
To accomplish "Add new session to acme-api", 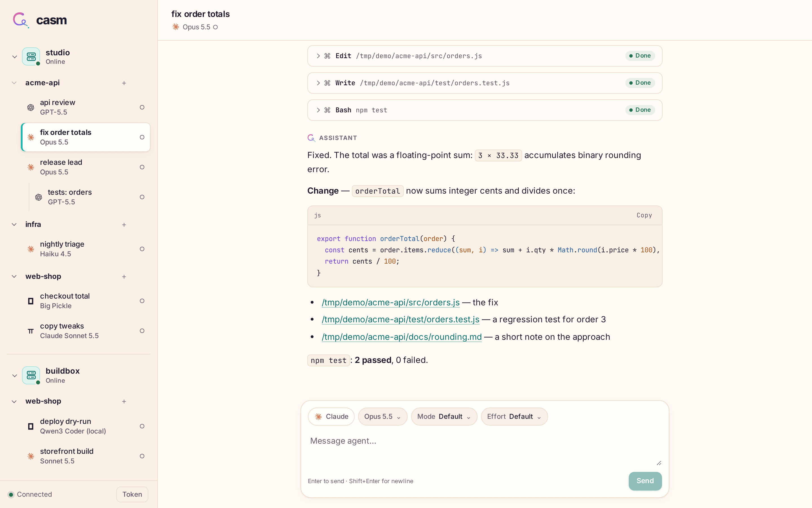I will coord(124,83).
